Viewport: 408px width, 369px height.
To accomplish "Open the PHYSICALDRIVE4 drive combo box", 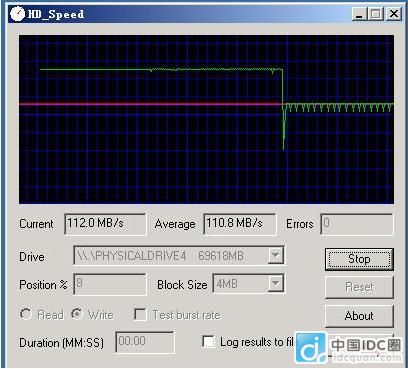I will click(179, 256).
